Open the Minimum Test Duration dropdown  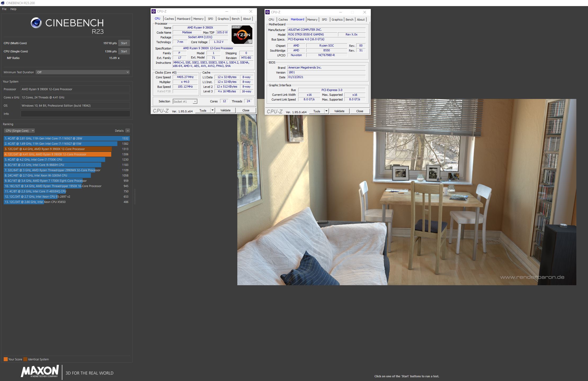pos(83,72)
